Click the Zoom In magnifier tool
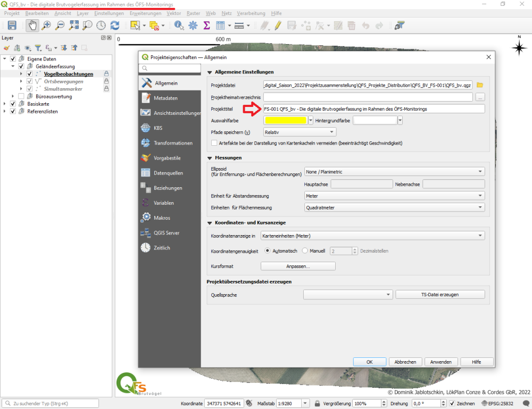532x409 pixels. 46,26
